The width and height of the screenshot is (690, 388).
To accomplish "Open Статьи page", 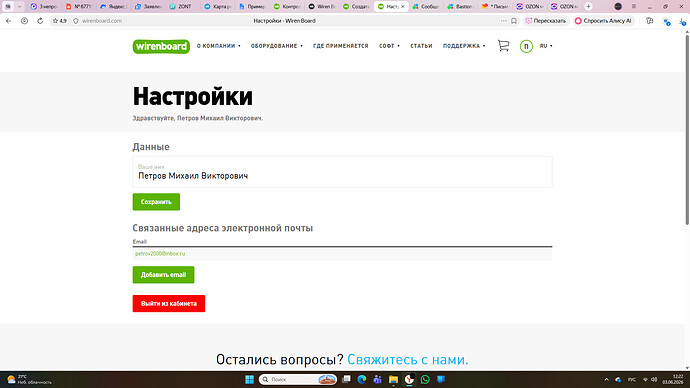I will [421, 46].
